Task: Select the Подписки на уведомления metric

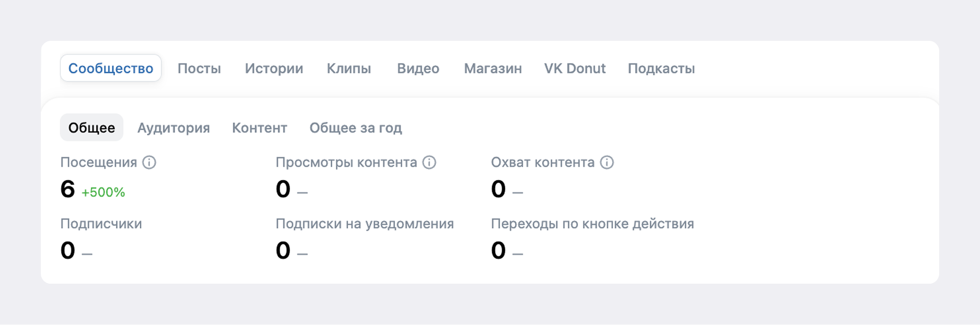Action: click(x=364, y=223)
